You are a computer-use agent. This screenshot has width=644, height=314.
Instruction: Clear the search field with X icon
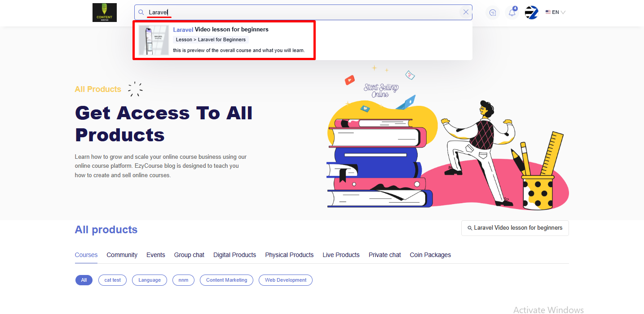coord(466,13)
